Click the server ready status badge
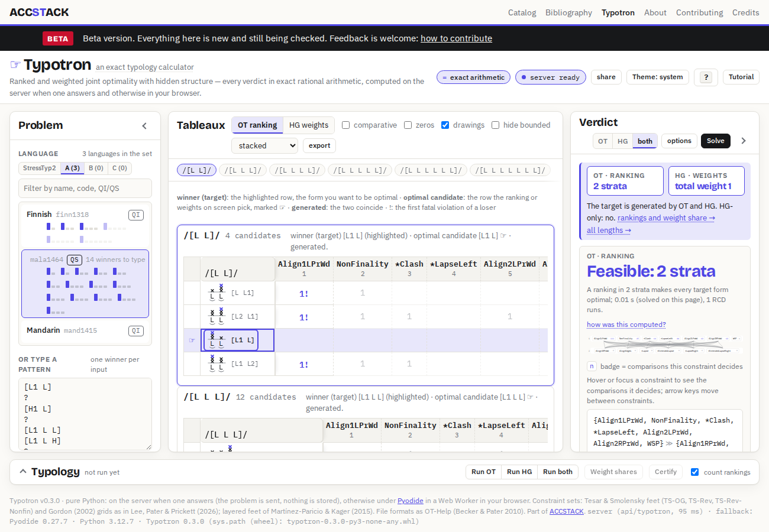 click(x=550, y=77)
